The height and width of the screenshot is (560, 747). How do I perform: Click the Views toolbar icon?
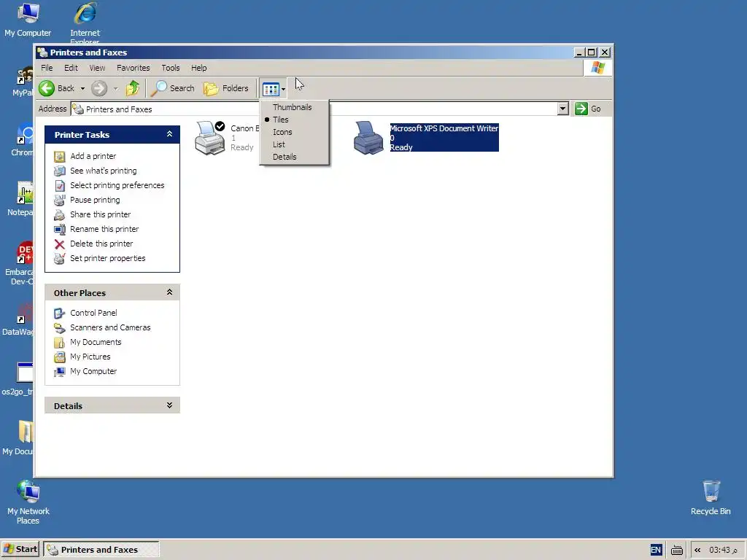tap(271, 89)
